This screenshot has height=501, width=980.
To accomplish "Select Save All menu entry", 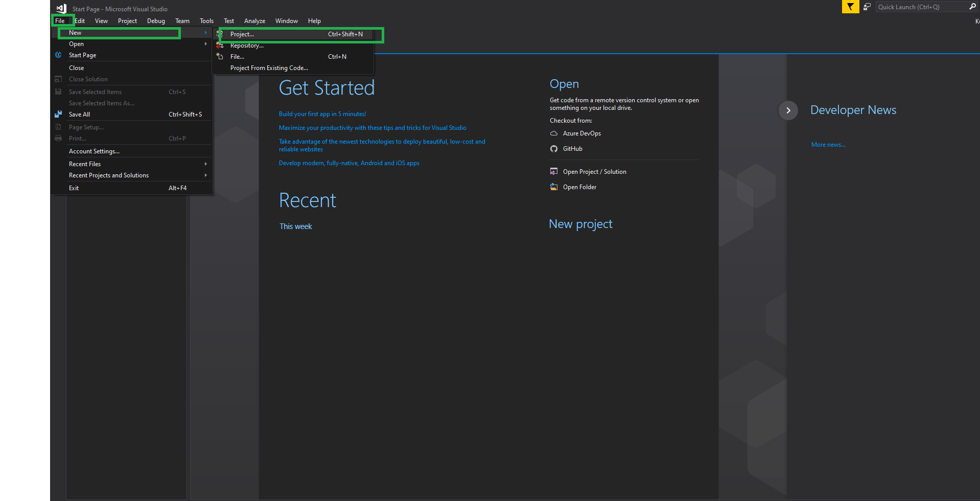I will [132, 115].
